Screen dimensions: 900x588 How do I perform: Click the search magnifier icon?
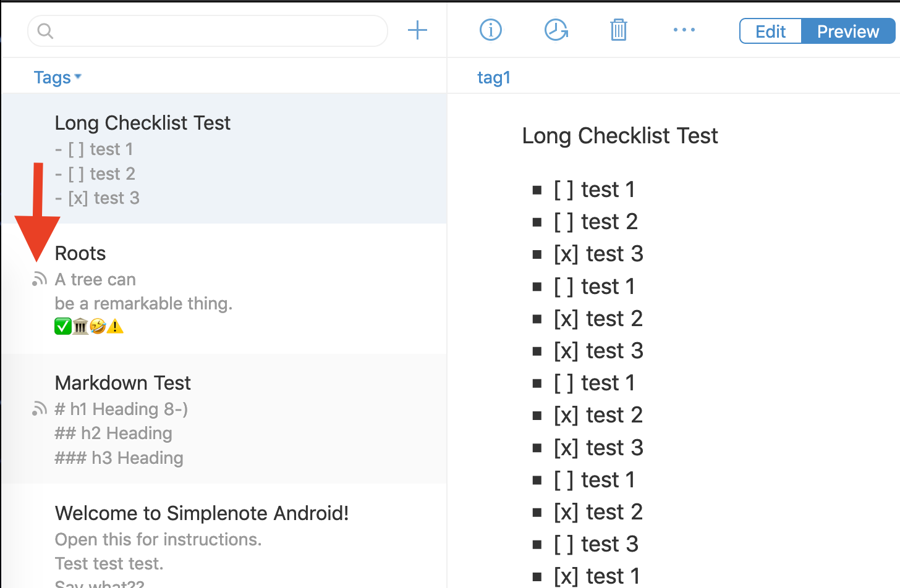tap(45, 31)
